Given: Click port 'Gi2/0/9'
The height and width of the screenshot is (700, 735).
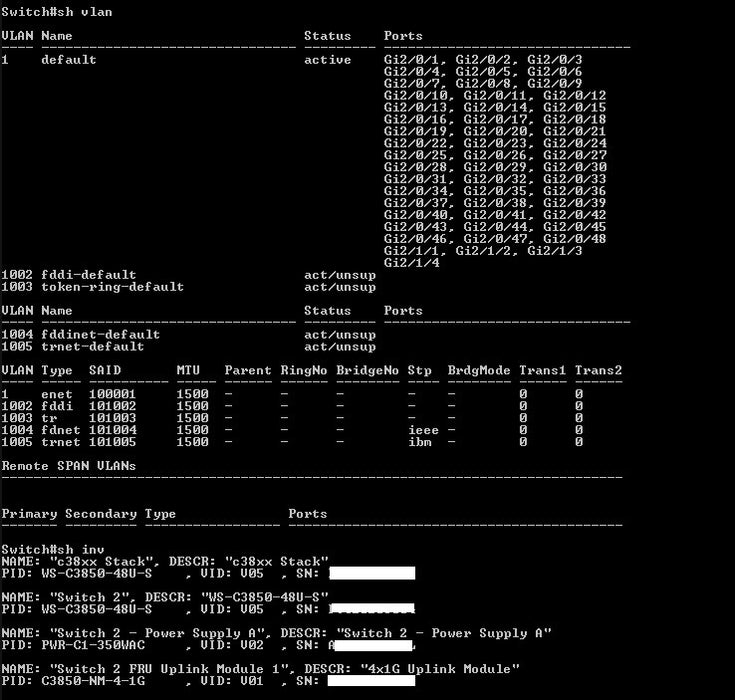Looking at the screenshot, I should click(555, 83).
